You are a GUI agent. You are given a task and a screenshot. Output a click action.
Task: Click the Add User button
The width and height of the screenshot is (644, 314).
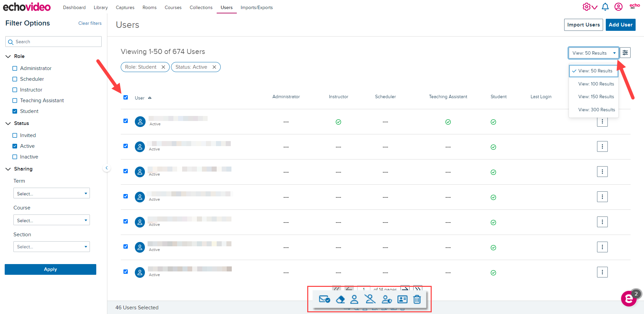pos(620,25)
